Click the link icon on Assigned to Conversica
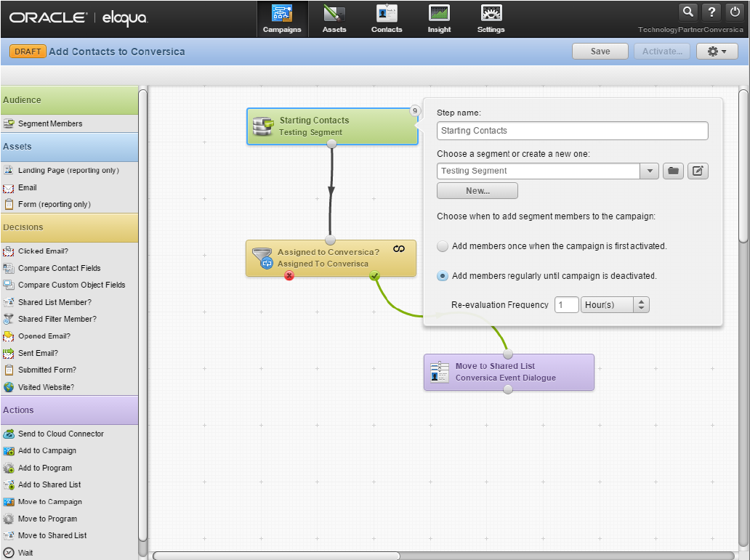 click(398, 248)
